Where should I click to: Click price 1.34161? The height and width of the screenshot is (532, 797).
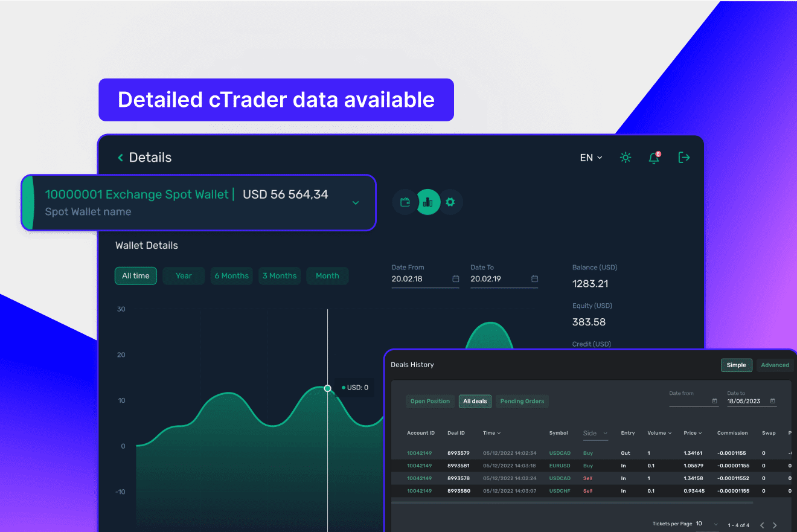coord(693,453)
